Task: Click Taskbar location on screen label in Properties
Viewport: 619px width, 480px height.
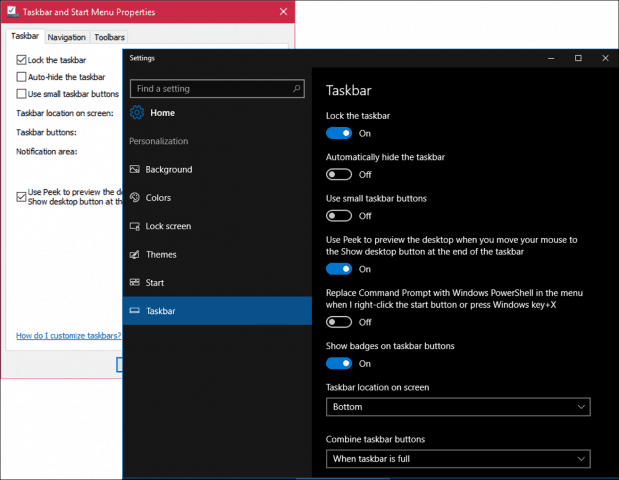Action: point(65,113)
